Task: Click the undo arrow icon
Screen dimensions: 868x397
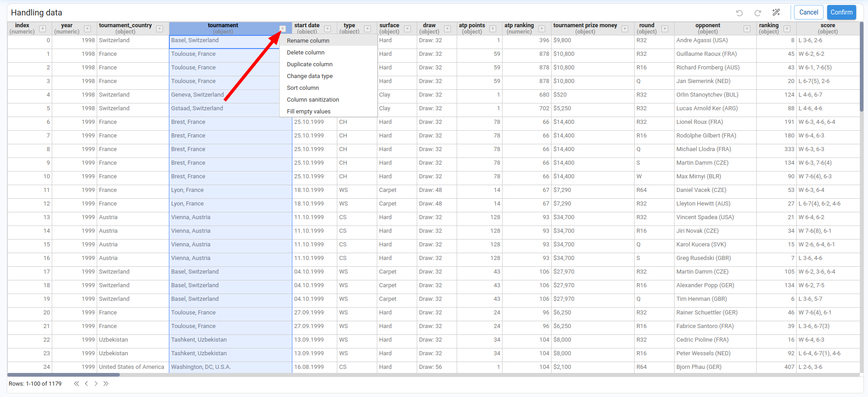Action: pyautogui.click(x=739, y=13)
